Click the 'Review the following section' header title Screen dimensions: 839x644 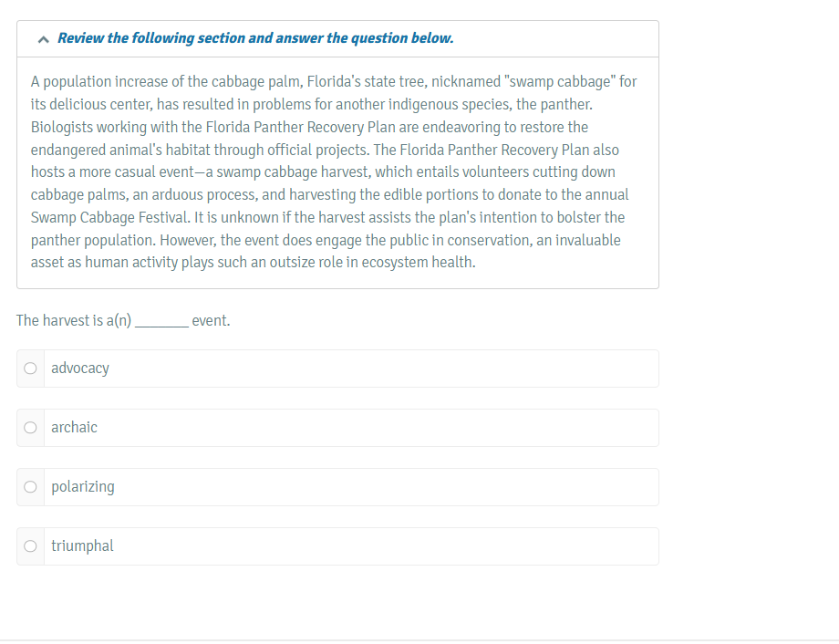[x=255, y=38]
